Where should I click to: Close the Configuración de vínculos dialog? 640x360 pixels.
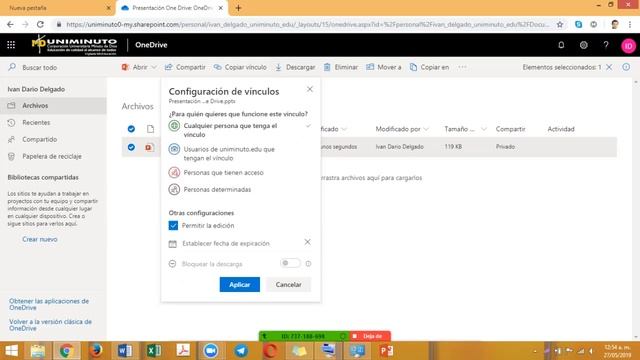pos(310,89)
